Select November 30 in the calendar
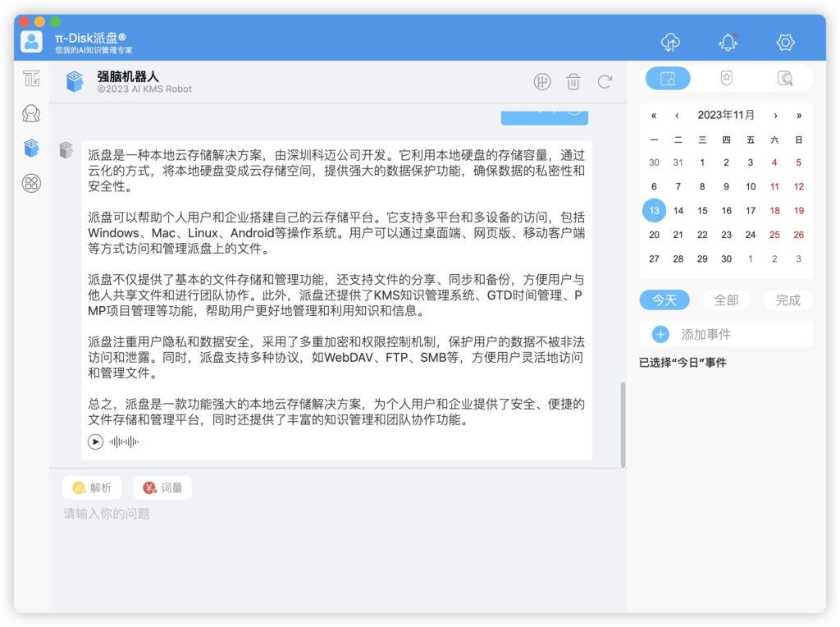This screenshot has height=627, width=840. pos(727,259)
